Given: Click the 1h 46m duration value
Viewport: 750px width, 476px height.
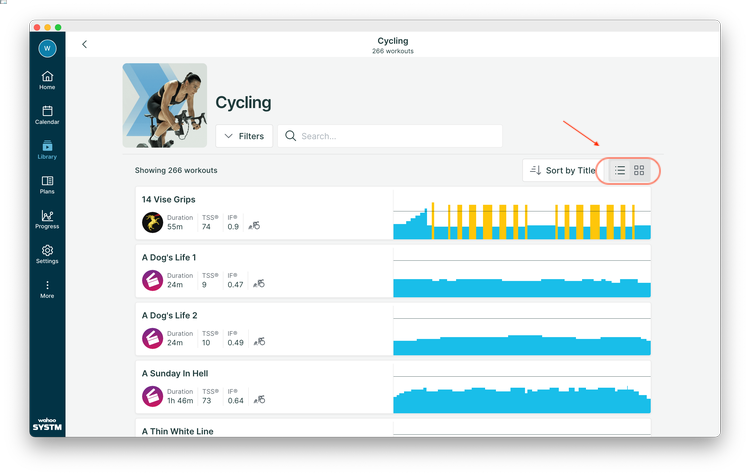Looking at the screenshot, I should 180,401.
